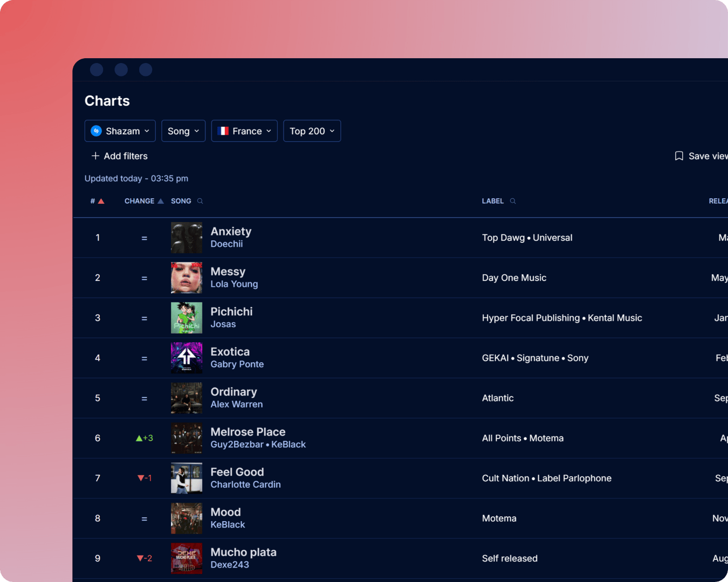Click the sort triangle on the CHANGE column
This screenshot has width=728, height=582.
coord(159,200)
